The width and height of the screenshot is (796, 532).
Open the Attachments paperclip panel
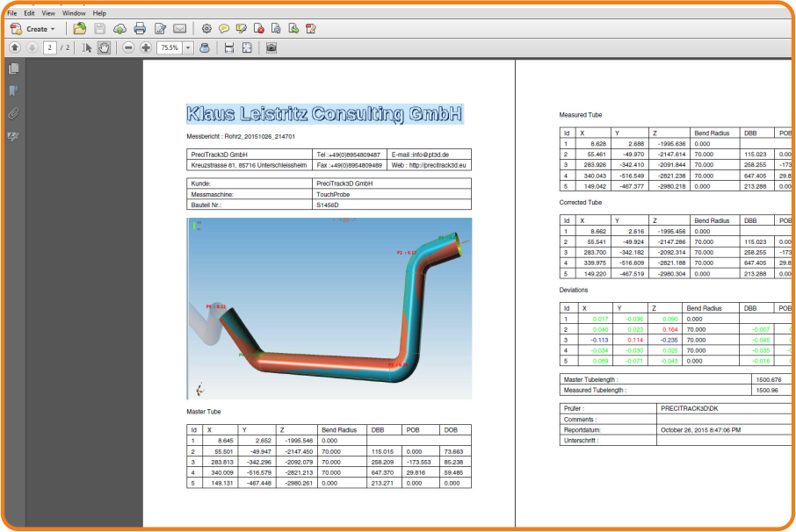[13, 113]
